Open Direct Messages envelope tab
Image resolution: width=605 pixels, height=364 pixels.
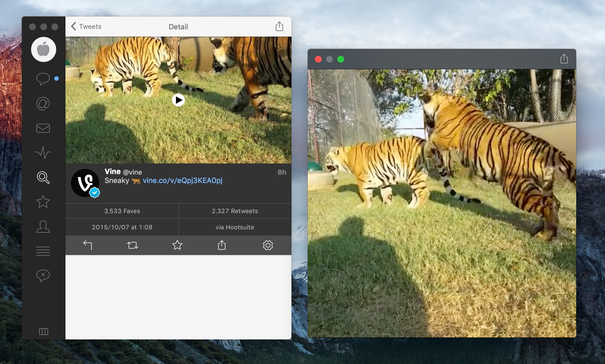point(43,128)
